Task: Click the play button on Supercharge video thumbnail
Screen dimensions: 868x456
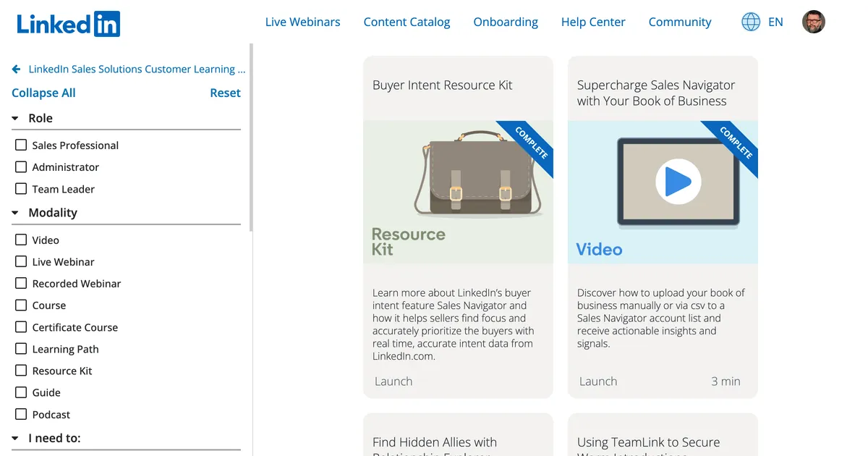Action: [678, 181]
